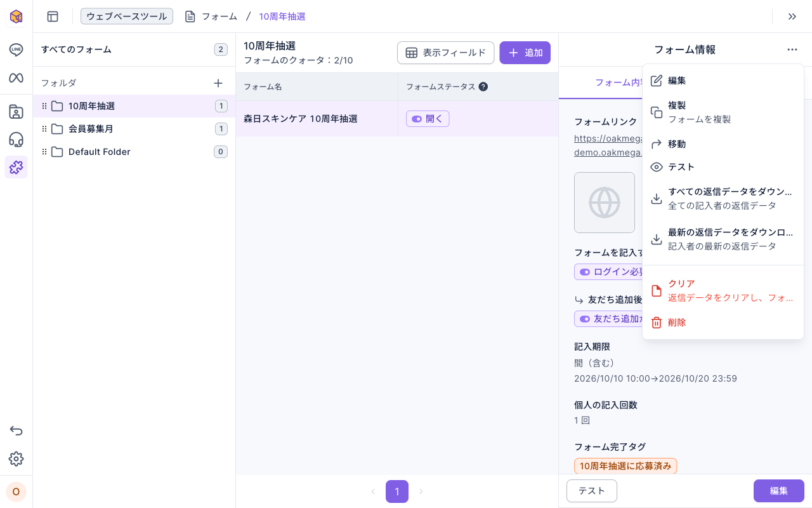Click the orange cube app logo
Screen dimensions: 812x508
(16, 17)
